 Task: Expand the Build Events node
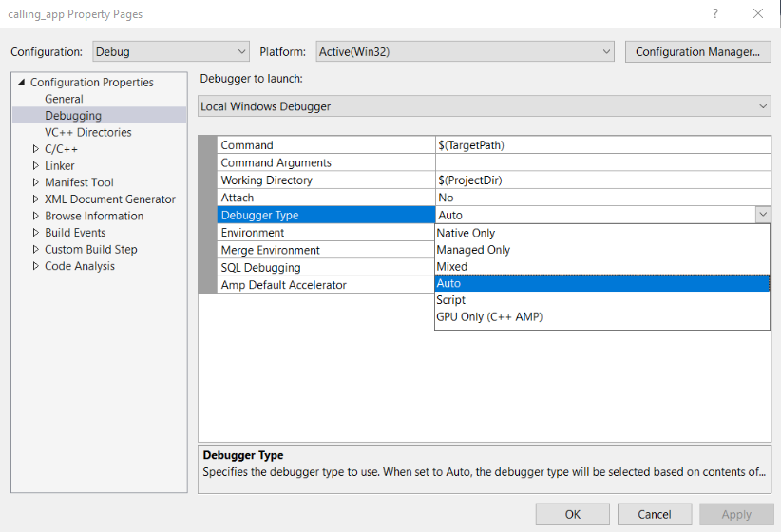[36, 233]
